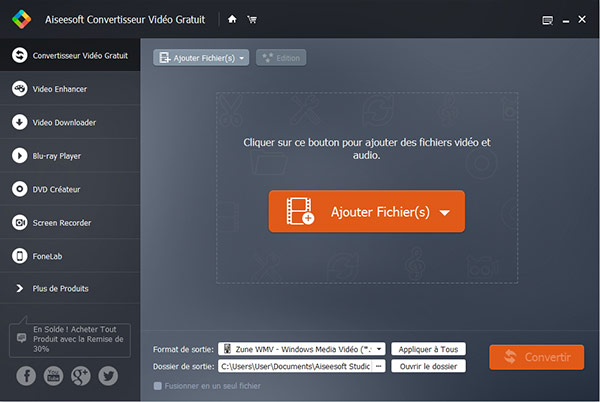
Task: Click the converter circular arrows sidebar icon
Action: click(20, 55)
